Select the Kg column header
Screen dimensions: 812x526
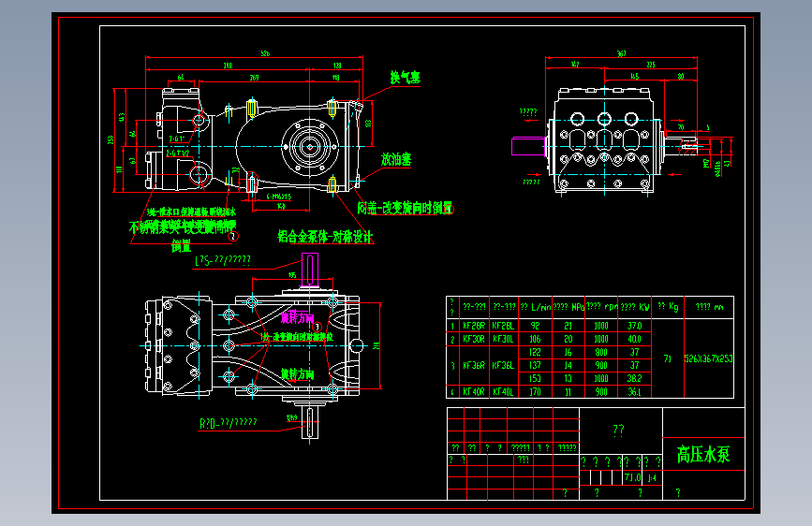pyautogui.click(x=668, y=306)
